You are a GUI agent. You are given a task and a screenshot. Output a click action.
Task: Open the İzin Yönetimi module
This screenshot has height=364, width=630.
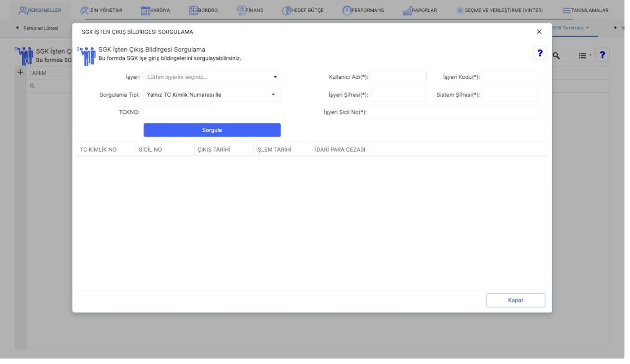(101, 10)
